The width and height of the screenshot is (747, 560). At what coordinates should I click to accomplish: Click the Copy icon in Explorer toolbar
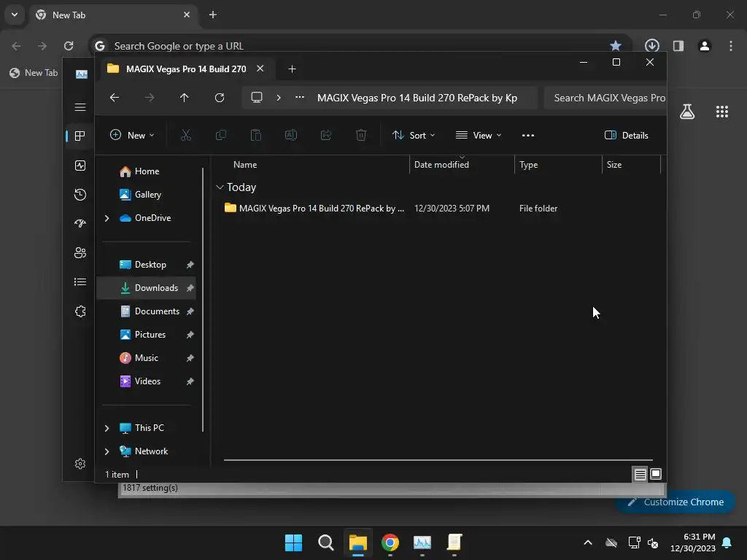coord(220,135)
